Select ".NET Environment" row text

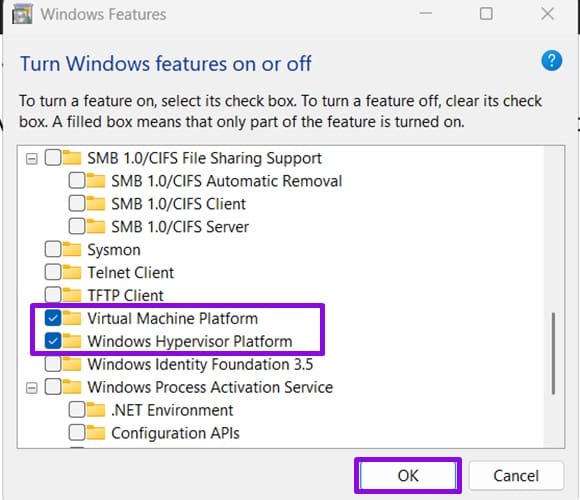172,410
